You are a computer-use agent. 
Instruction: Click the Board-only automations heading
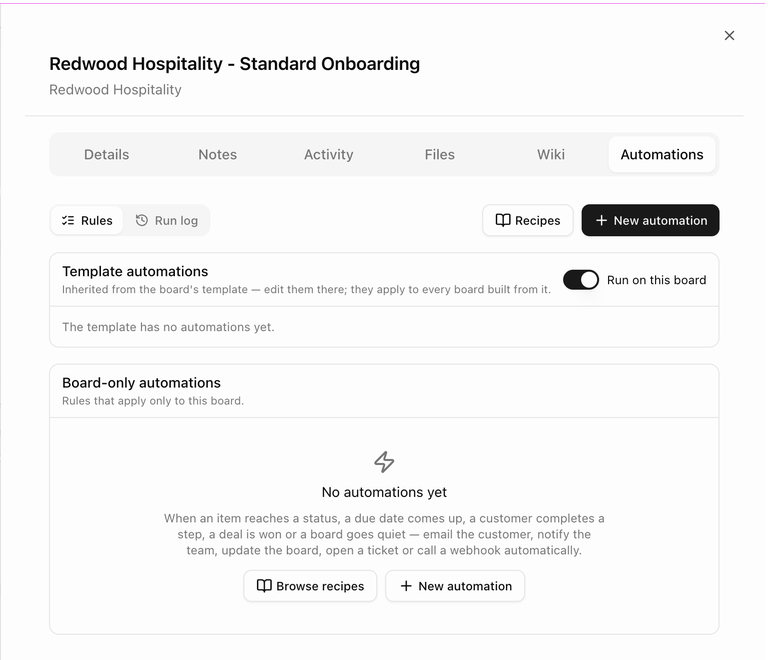tap(141, 382)
